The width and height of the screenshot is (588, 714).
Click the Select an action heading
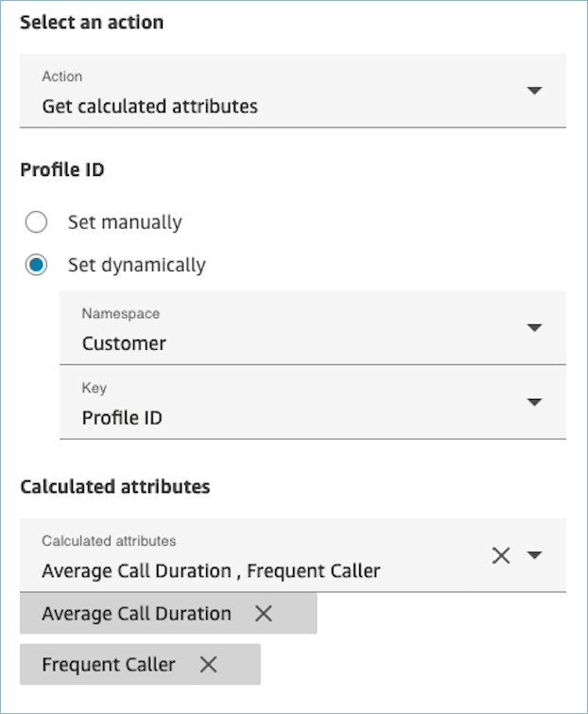[92, 23]
